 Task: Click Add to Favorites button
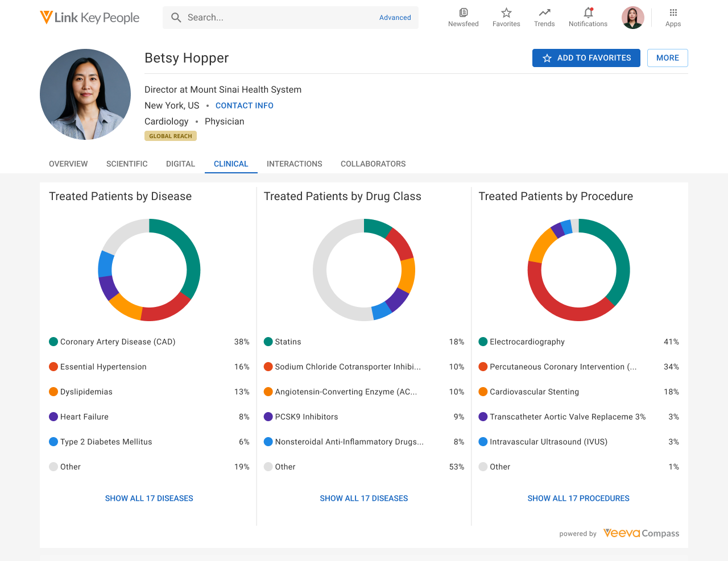pos(586,58)
